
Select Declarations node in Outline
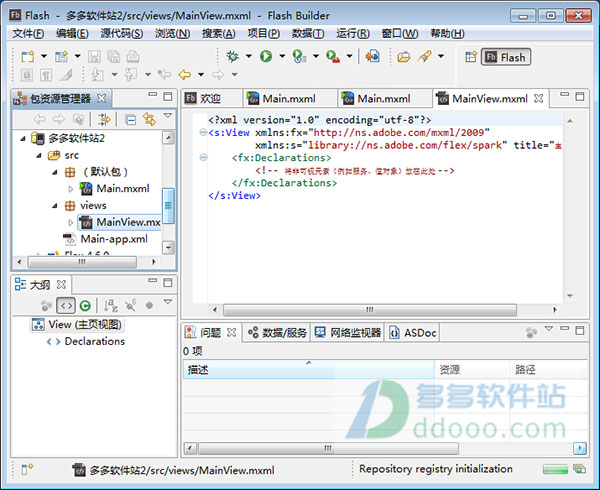pos(95,341)
